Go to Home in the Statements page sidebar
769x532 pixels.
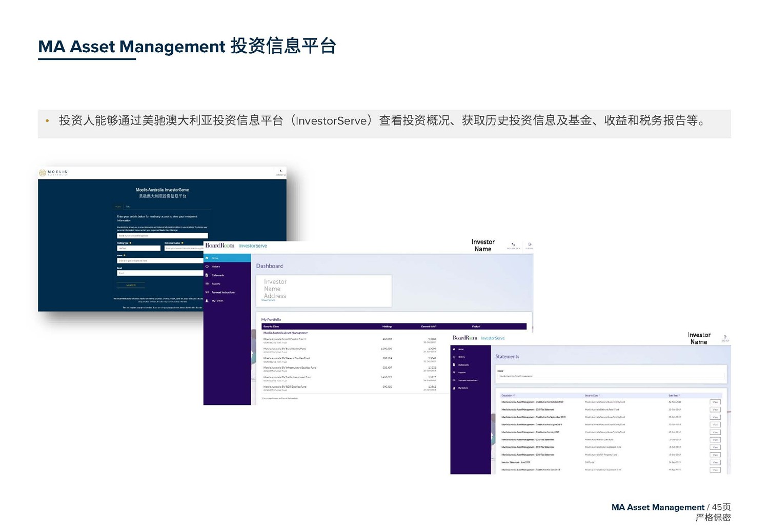(x=460, y=349)
